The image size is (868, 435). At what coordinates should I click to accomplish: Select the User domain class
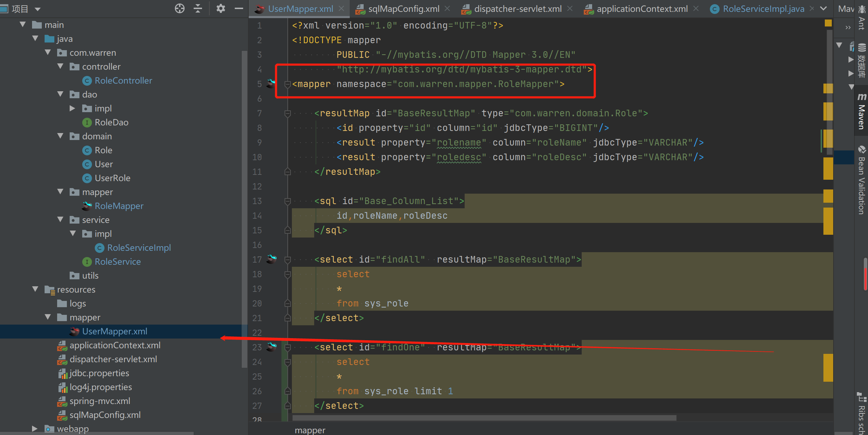(x=104, y=164)
